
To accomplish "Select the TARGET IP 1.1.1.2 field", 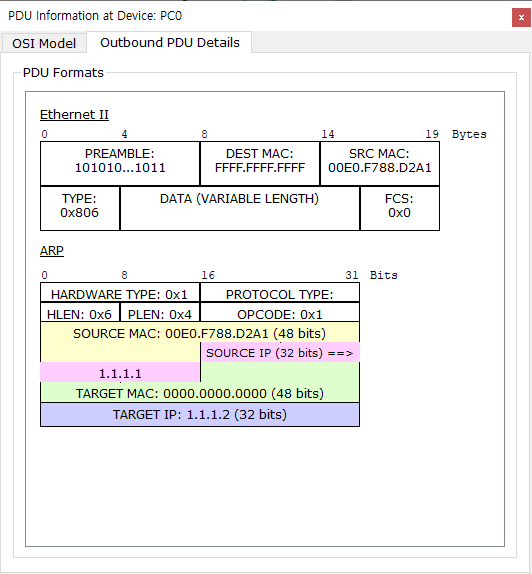I will click(200, 415).
